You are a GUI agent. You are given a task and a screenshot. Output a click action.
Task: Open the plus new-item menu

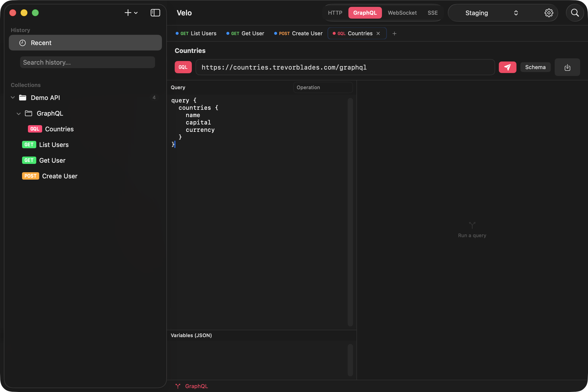(131, 13)
